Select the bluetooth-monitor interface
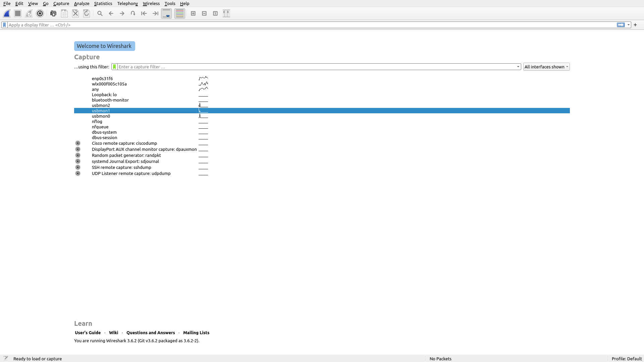The width and height of the screenshot is (644, 362). click(322, 100)
